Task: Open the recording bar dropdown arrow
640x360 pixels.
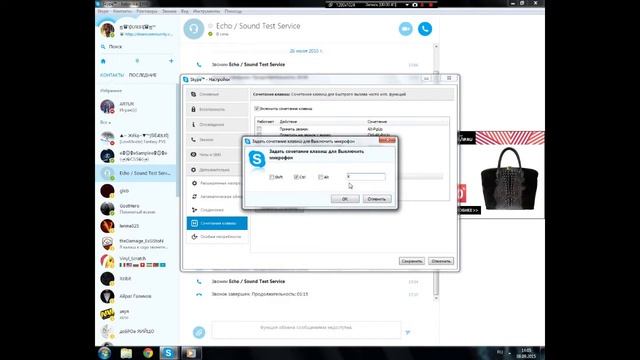Action: click(407, 4)
